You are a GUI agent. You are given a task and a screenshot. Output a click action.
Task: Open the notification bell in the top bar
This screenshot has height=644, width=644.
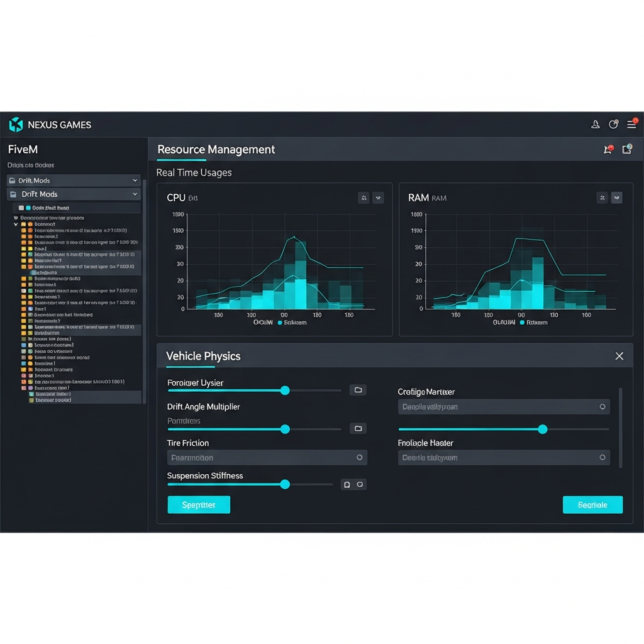pos(595,125)
